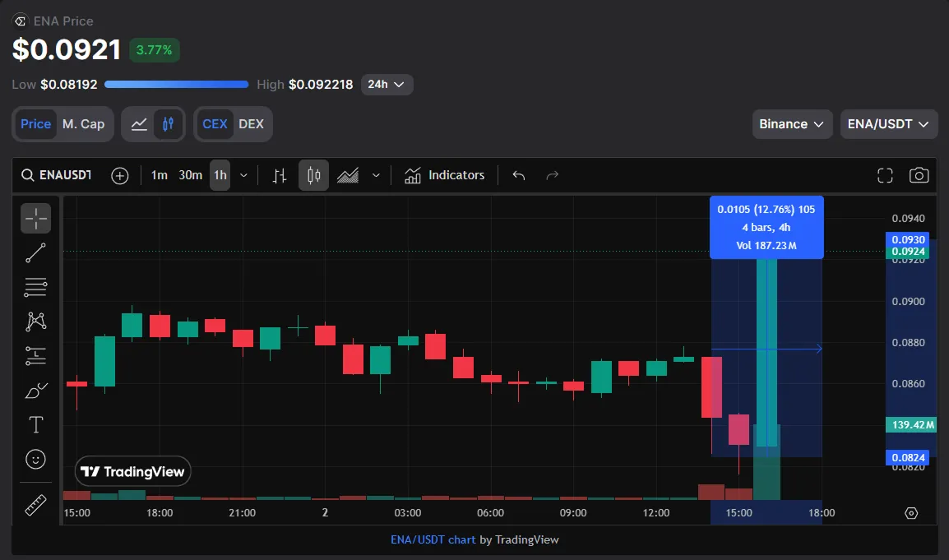The width and height of the screenshot is (949, 560).
Task: Select the crosshair cursor tool
Action: point(35,218)
